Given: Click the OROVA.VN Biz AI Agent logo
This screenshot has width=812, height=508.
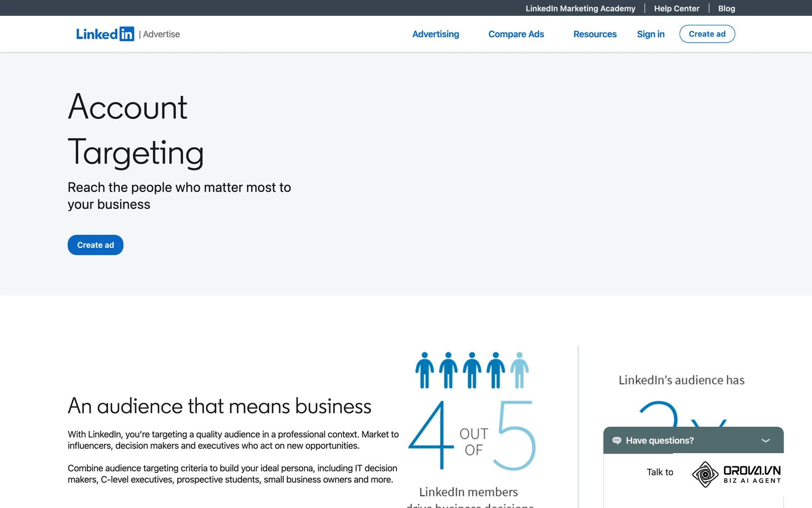Looking at the screenshot, I should [x=736, y=474].
